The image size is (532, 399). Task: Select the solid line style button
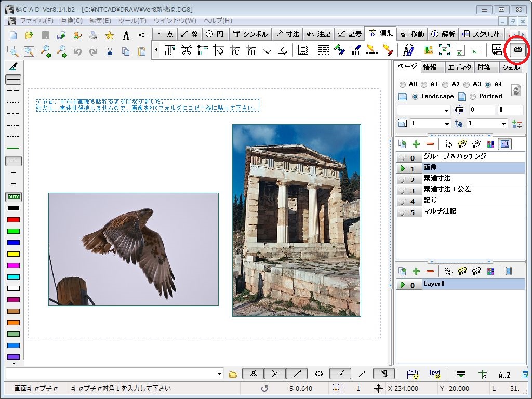14,79
